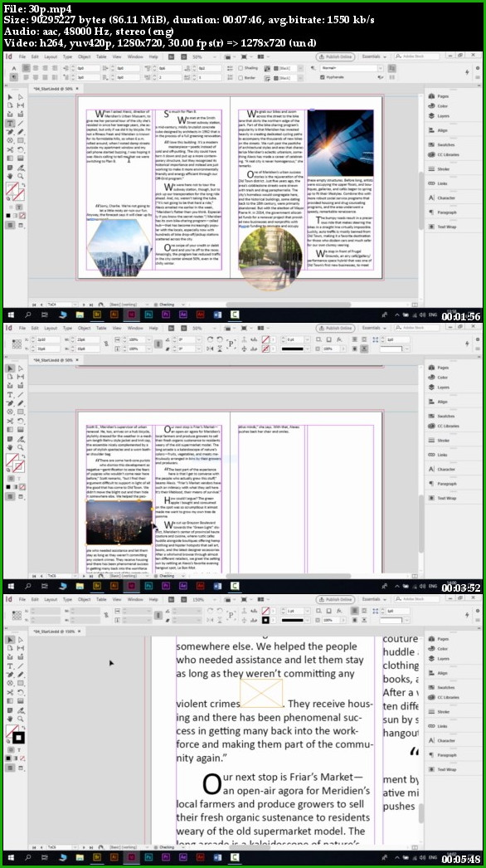Enable the Shading checkbox in the 00:01:56 frame
This screenshot has height=868, width=486.
241,68
